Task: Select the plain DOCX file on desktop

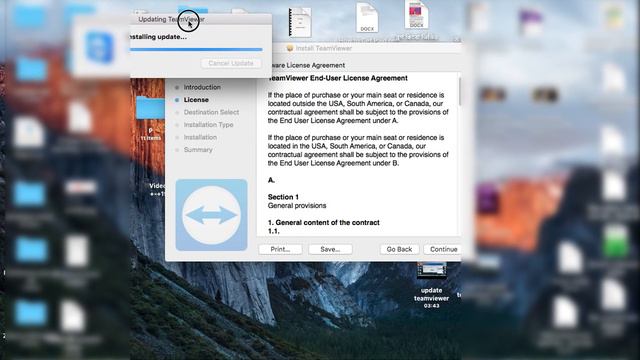Action: pyautogui.click(x=367, y=17)
